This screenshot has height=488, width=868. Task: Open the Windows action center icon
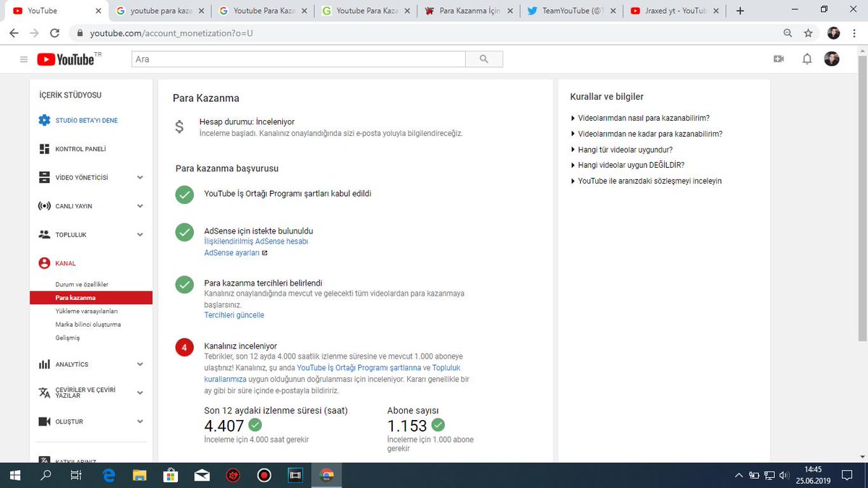[x=848, y=475]
